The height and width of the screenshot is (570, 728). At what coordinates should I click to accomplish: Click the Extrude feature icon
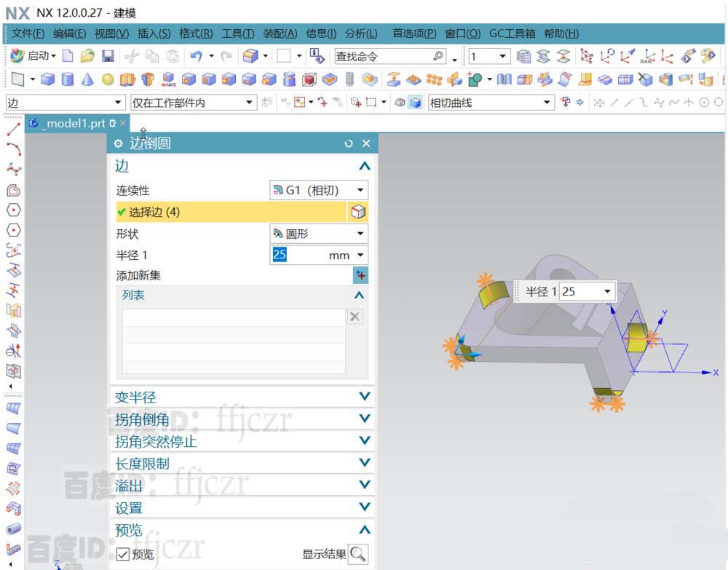pos(127,79)
